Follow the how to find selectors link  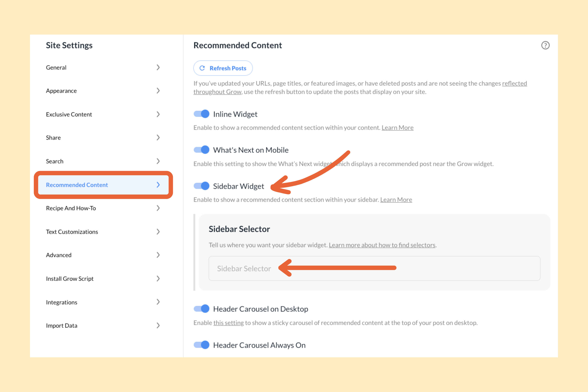tap(382, 245)
